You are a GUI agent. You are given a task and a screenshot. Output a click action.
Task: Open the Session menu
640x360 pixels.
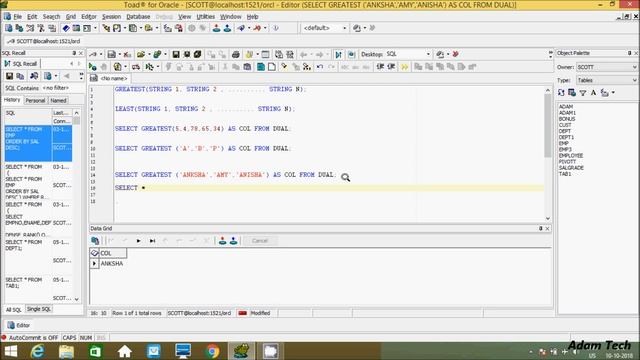(x=111, y=17)
